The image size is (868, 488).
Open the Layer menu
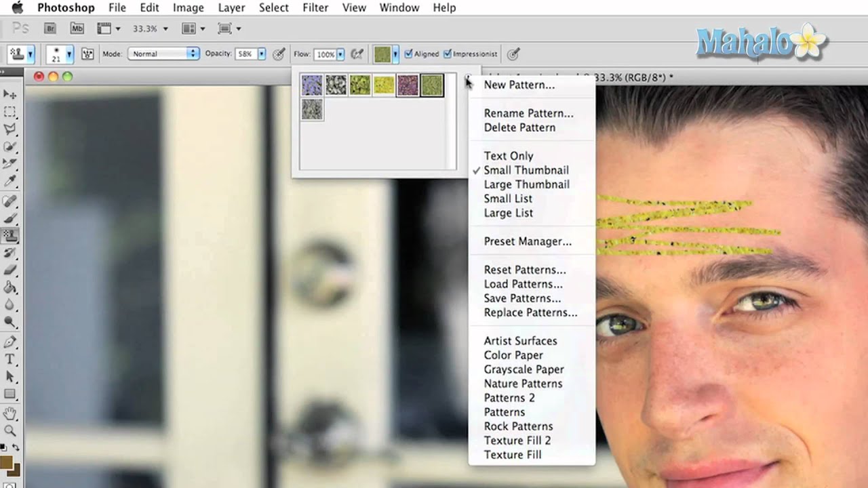[231, 7]
